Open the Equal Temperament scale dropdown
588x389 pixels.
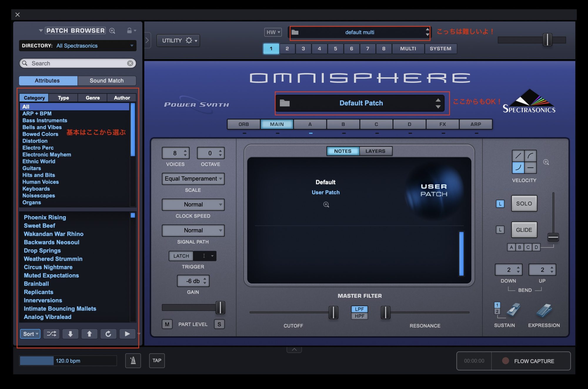pos(193,179)
